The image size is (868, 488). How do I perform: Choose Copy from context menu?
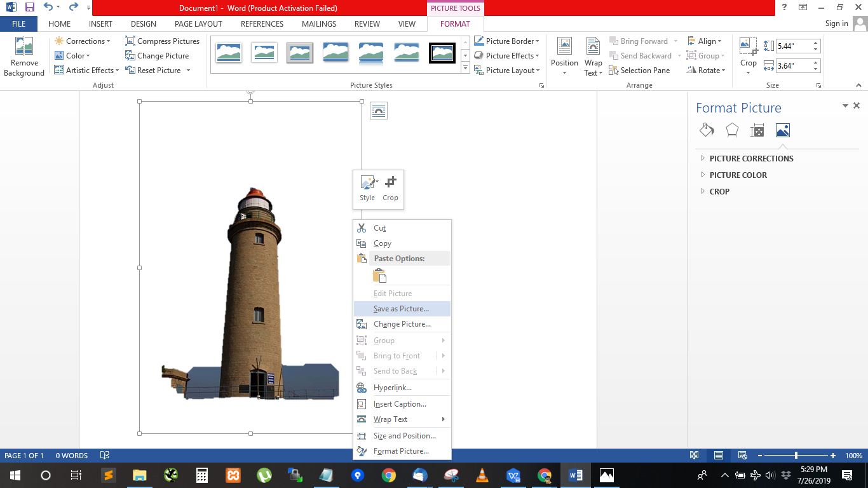point(402,243)
